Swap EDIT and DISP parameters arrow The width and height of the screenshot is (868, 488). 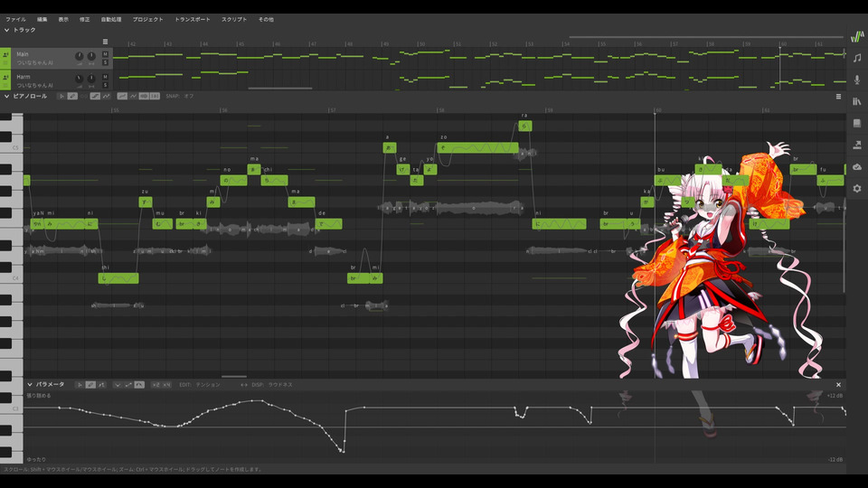(243, 385)
